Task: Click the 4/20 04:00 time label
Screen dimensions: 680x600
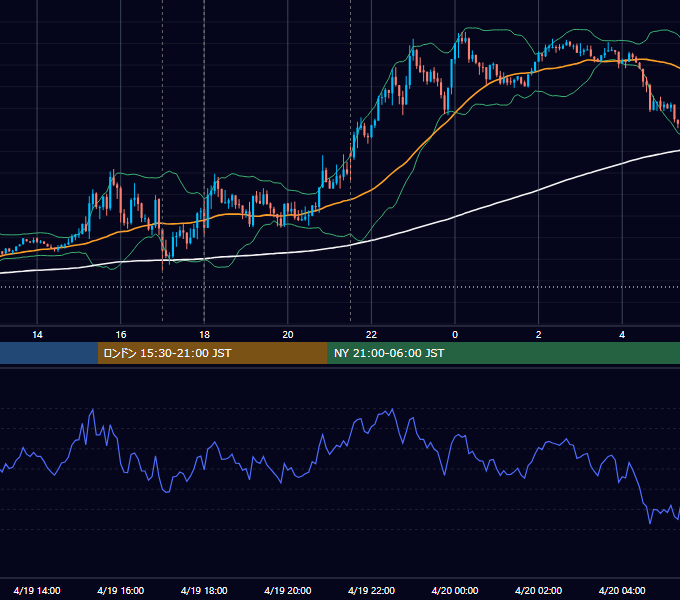Action: tap(622, 590)
